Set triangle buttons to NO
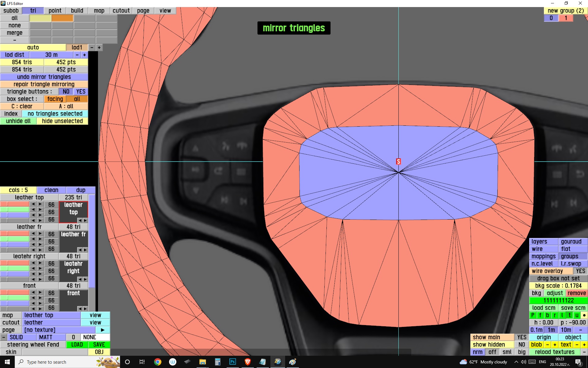The height and width of the screenshot is (368, 588). [66, 91]
